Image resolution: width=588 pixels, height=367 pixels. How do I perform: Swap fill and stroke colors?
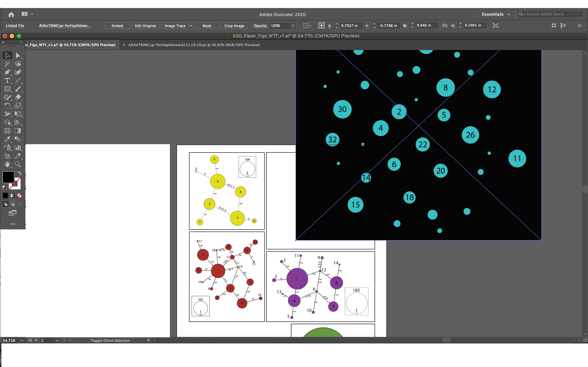point(20,173)
